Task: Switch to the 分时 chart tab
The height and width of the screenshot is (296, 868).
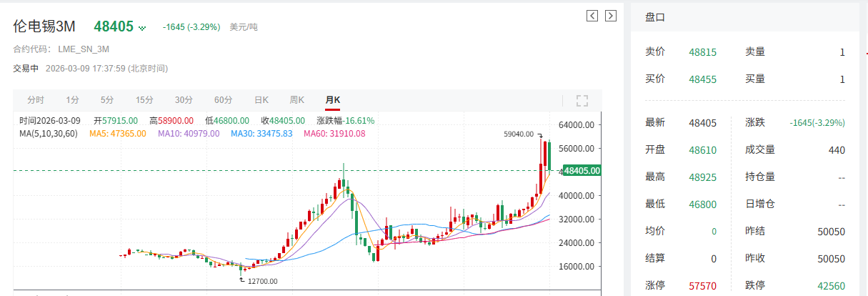Action: (x=36, y=100)
